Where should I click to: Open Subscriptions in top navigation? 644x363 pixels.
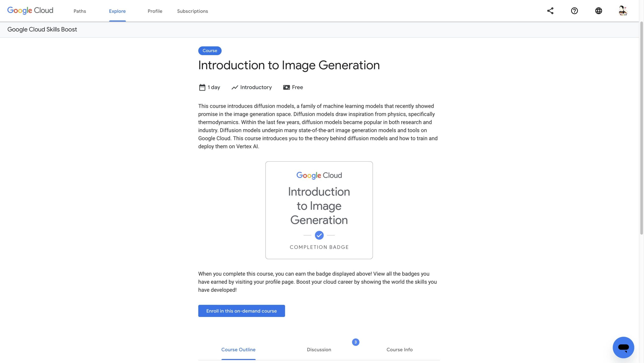[192, 11]
